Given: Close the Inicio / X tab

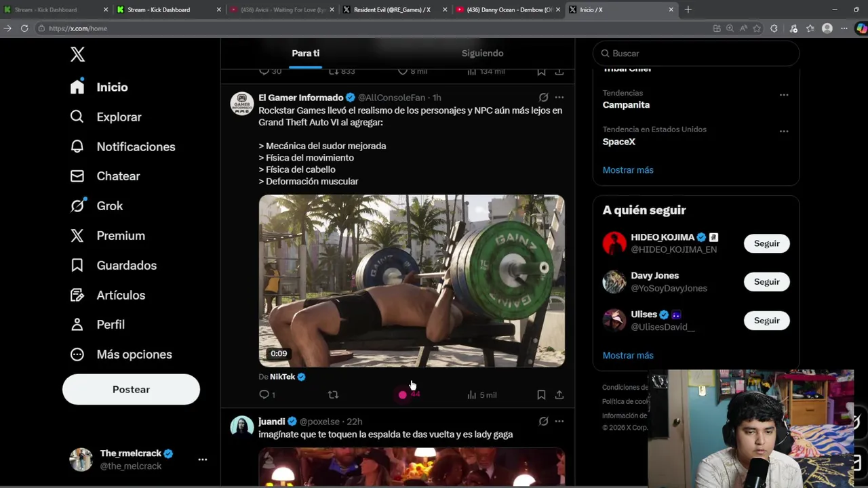Looking at the screenshot, I should [671, 9].
